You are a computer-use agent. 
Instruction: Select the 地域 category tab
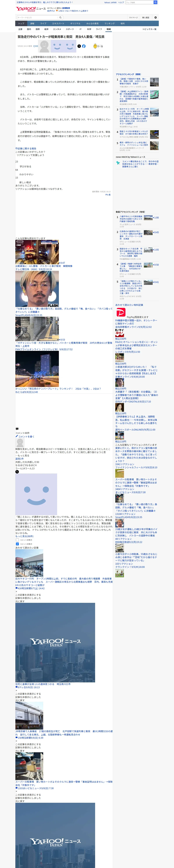(x=108, y=29)
